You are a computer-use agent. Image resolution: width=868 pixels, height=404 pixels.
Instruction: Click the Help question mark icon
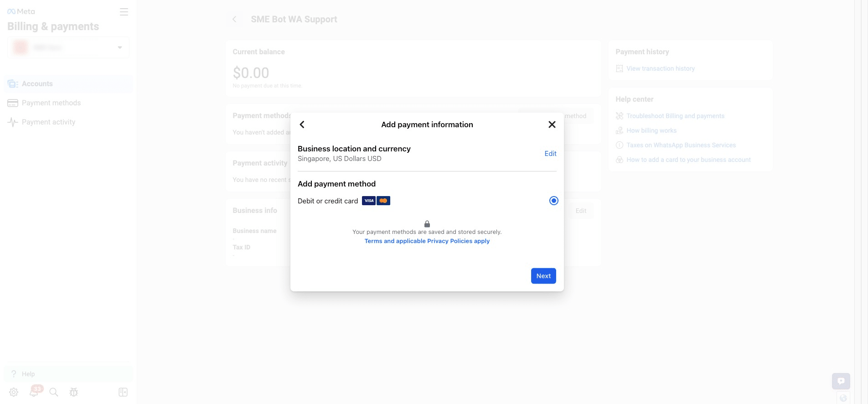click(14, 374)
